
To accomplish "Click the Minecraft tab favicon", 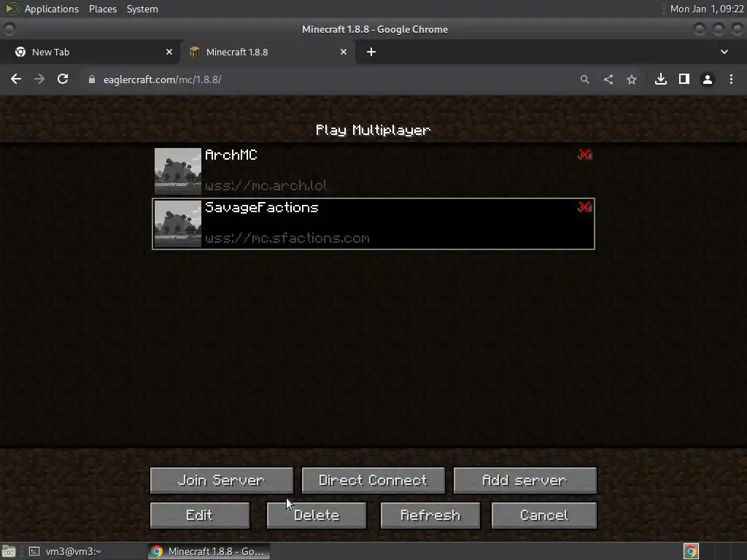I will point(194,52).
